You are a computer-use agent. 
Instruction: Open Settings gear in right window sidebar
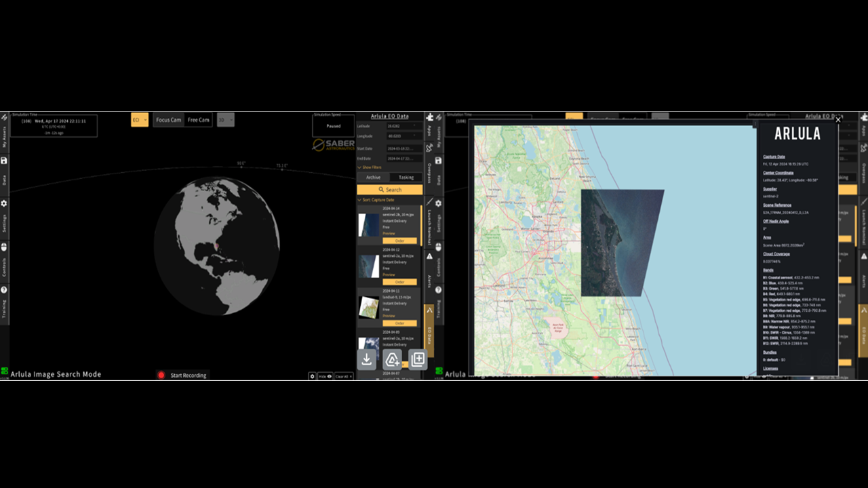coord(438,203)
